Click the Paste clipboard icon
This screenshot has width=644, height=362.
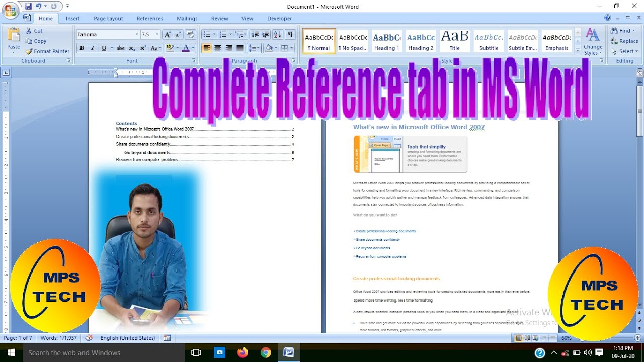tap(14, 35)
